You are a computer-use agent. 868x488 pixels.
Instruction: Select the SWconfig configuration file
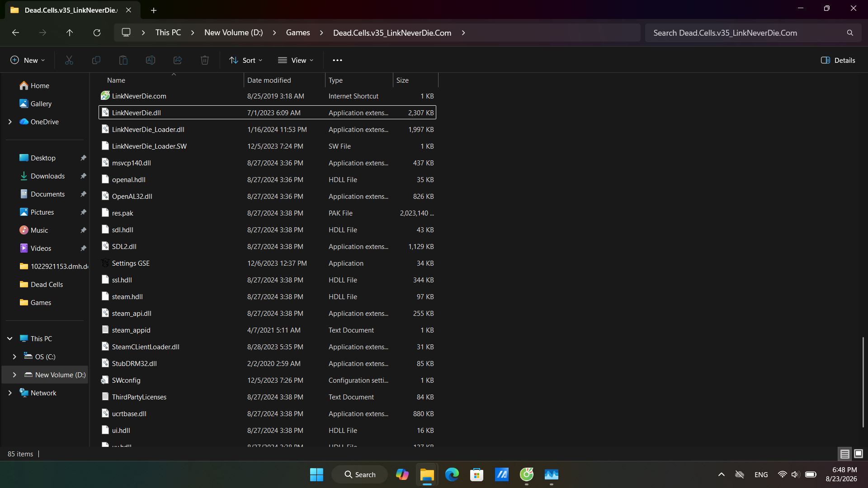coord(267,380)
